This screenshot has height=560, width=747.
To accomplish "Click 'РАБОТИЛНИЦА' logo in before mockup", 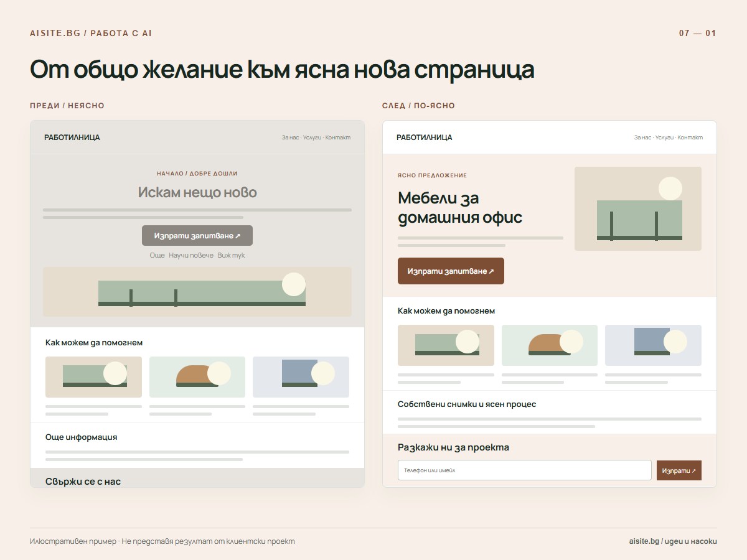I will coord(72,138).
